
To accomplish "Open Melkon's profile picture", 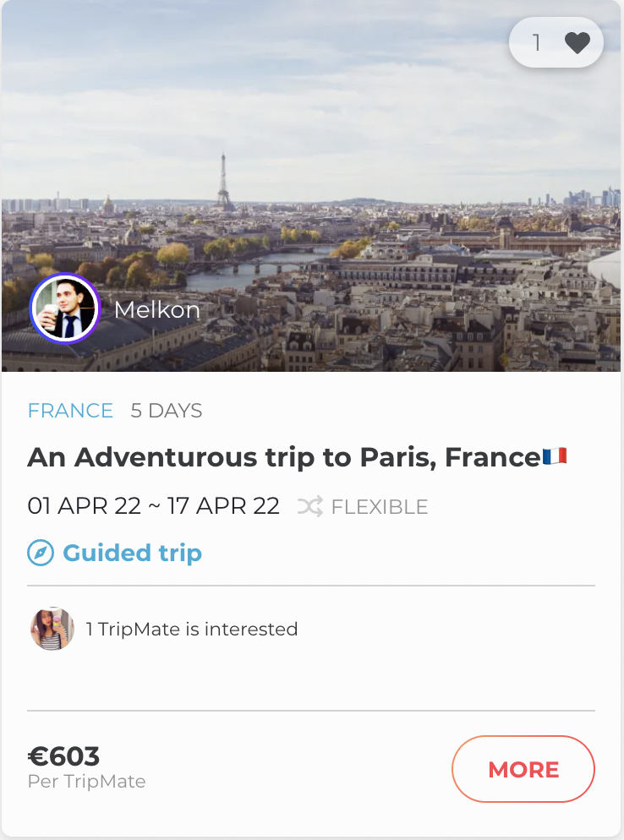I will (65, 309).
